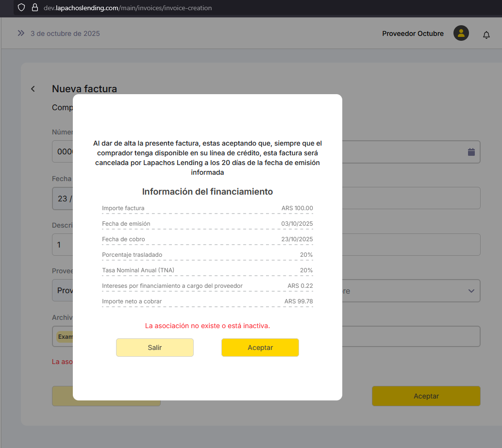Expand the sidebar with the double-chevron icon
The width and height of the screenshot is (502, 448).
[21, 33]
